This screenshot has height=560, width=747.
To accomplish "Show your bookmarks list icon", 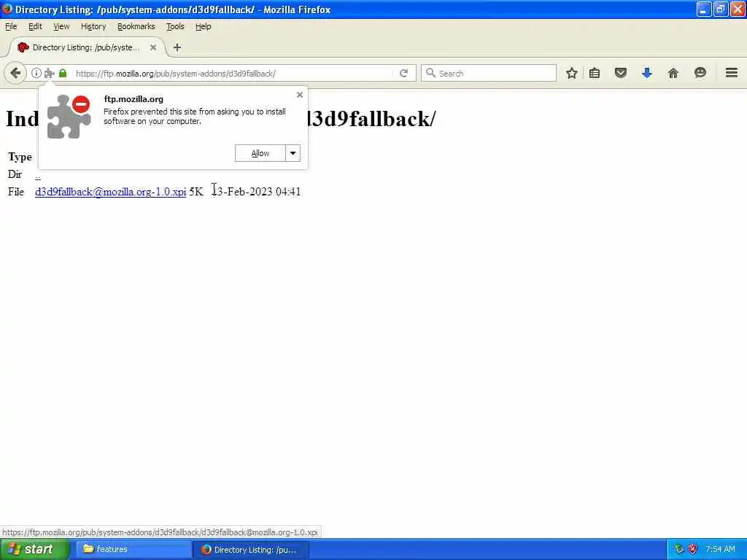I will point(595,74).
